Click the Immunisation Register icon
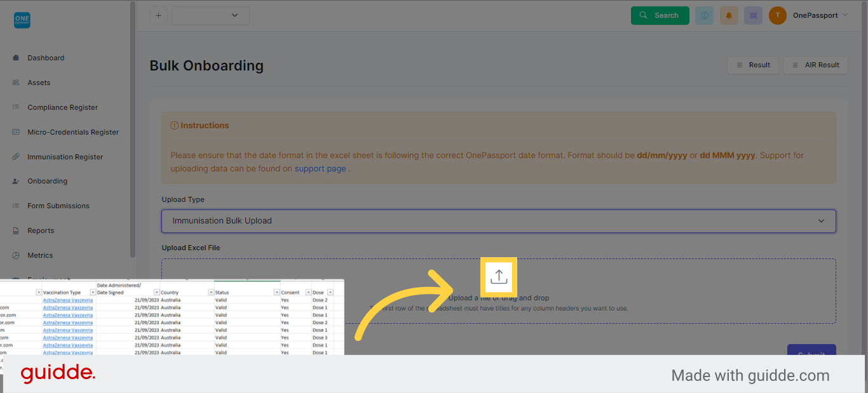The image size is (868, 393). [x=16, y=157]
